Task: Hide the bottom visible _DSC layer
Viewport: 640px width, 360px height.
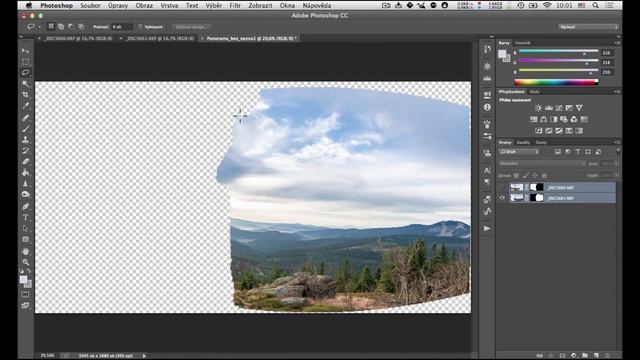Action: 502,198
